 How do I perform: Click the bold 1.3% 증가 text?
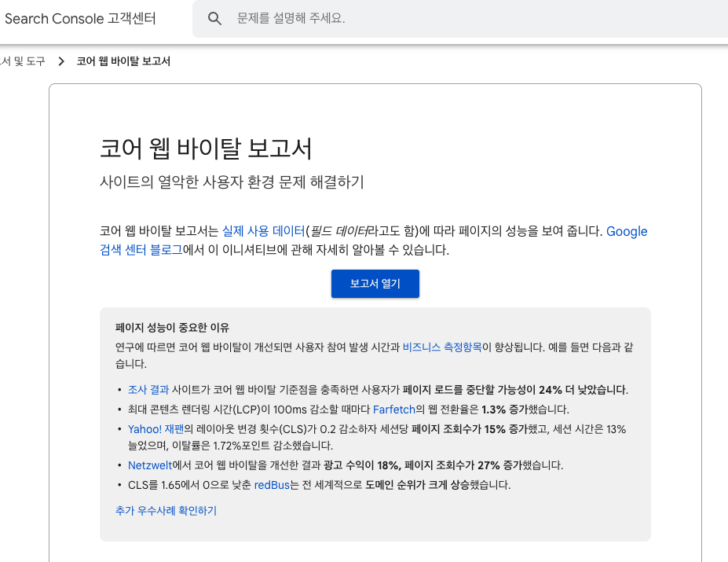pyautogui.click(x=504, y=410)
